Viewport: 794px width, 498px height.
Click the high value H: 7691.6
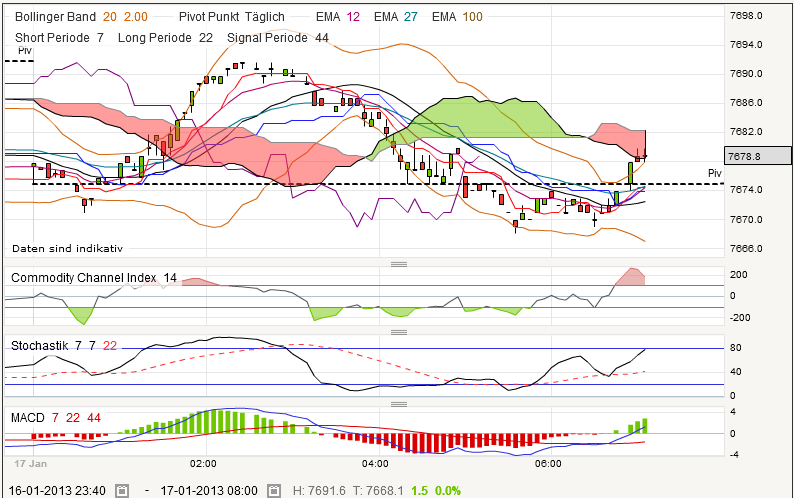pos(319,490)
